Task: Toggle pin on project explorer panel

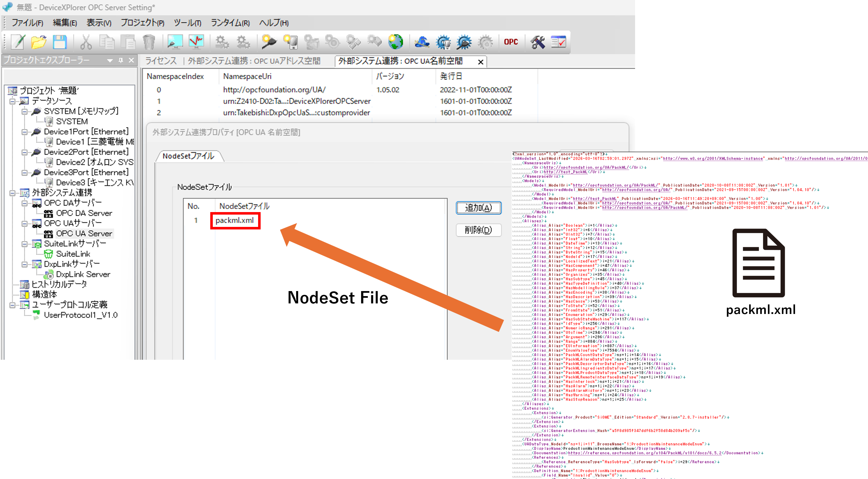Action: click(x=121, y=61)
